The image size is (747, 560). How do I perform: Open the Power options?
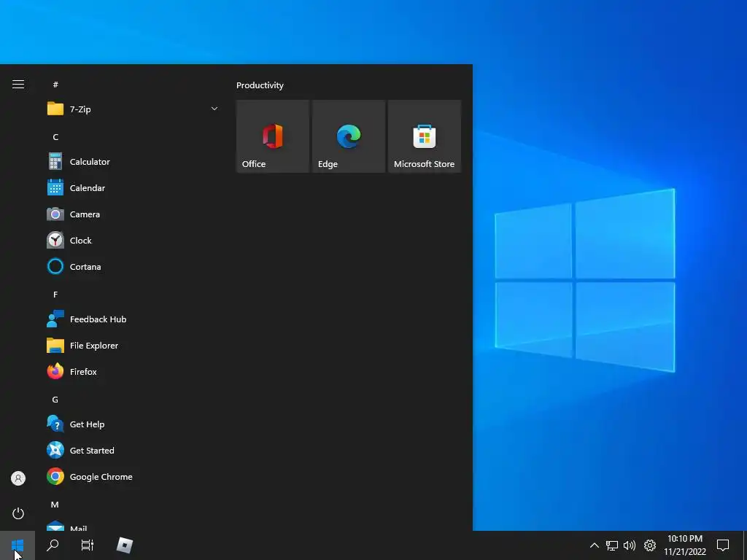click(x=18, y=513)
